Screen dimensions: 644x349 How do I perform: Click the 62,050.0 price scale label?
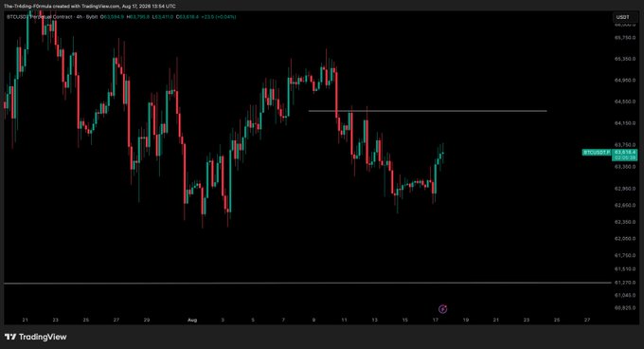pos(625,239)
